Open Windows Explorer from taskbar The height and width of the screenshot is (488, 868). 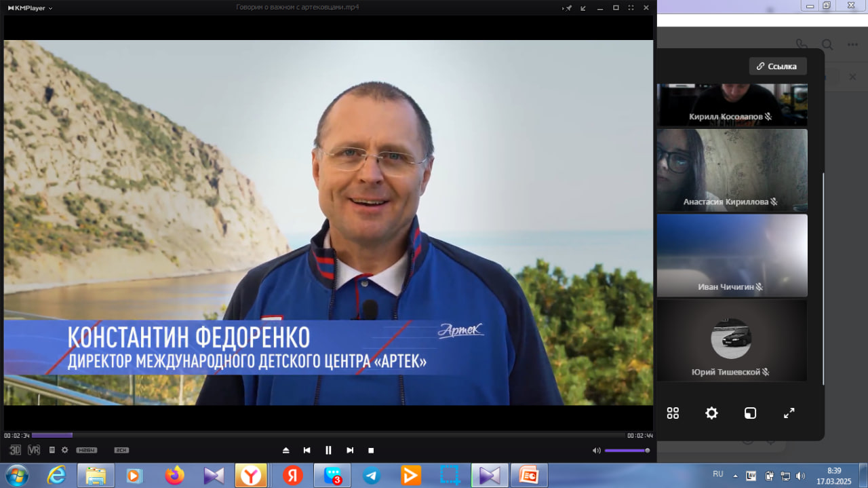96,476
